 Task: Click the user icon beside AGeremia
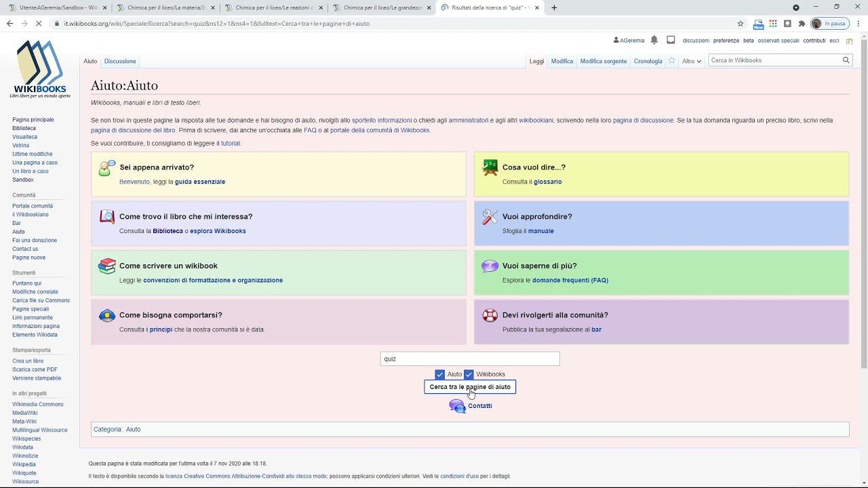(616, 40)
